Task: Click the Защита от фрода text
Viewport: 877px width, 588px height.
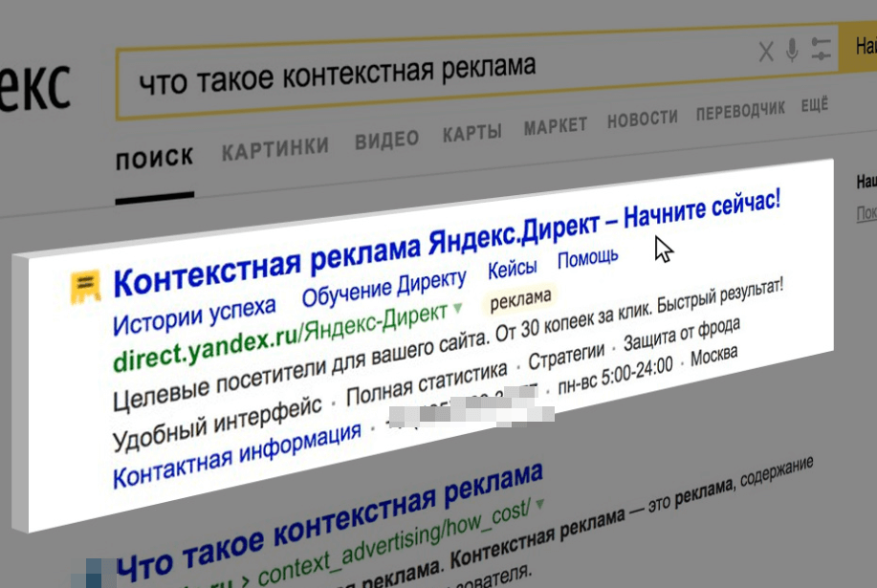Action: [682, 334]
